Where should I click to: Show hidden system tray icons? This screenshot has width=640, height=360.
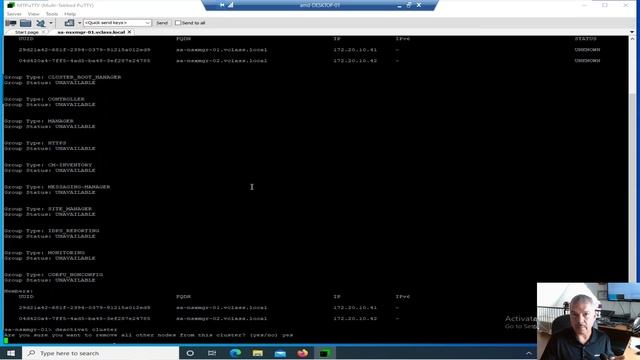529,353
